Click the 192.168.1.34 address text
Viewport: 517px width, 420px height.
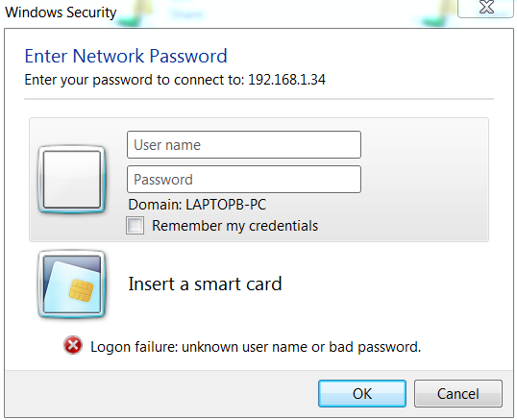point(286,80)
